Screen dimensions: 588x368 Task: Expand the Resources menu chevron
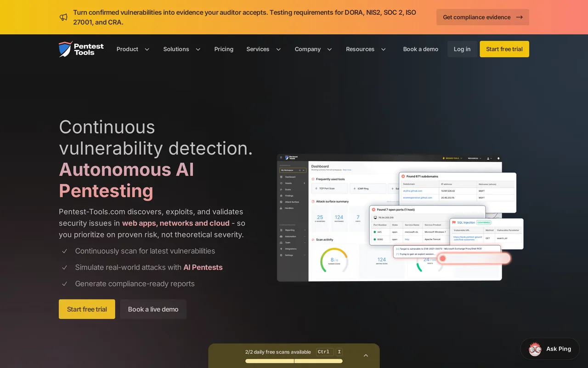tap(383, 49)
